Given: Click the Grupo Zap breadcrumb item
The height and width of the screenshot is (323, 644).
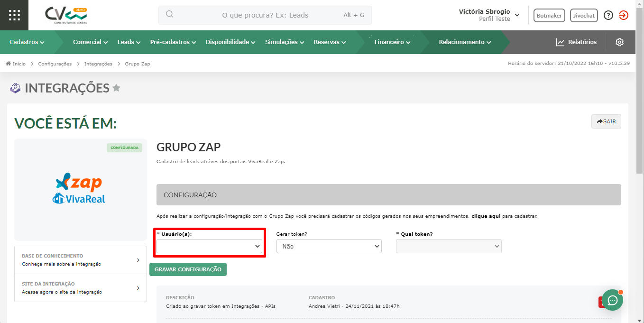Looking at the screenshot, I should point(138,64).
